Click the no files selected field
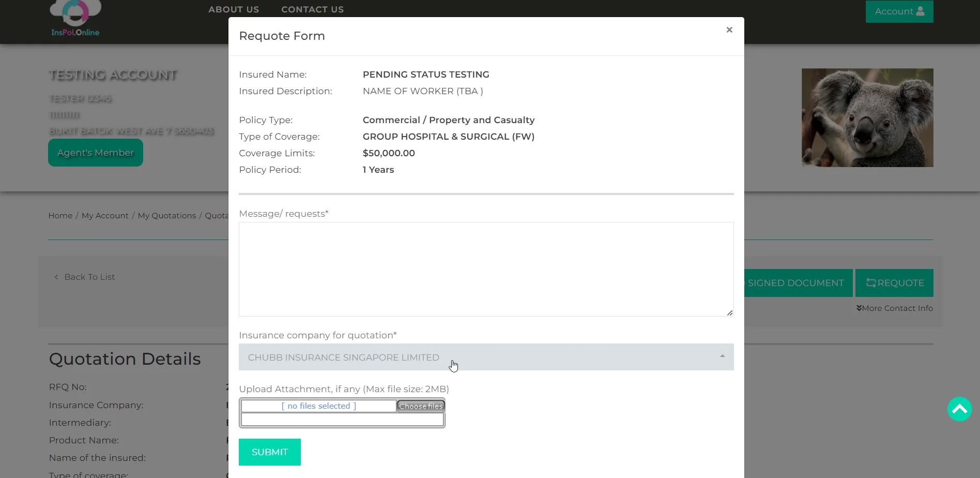 tap(318, 406)
